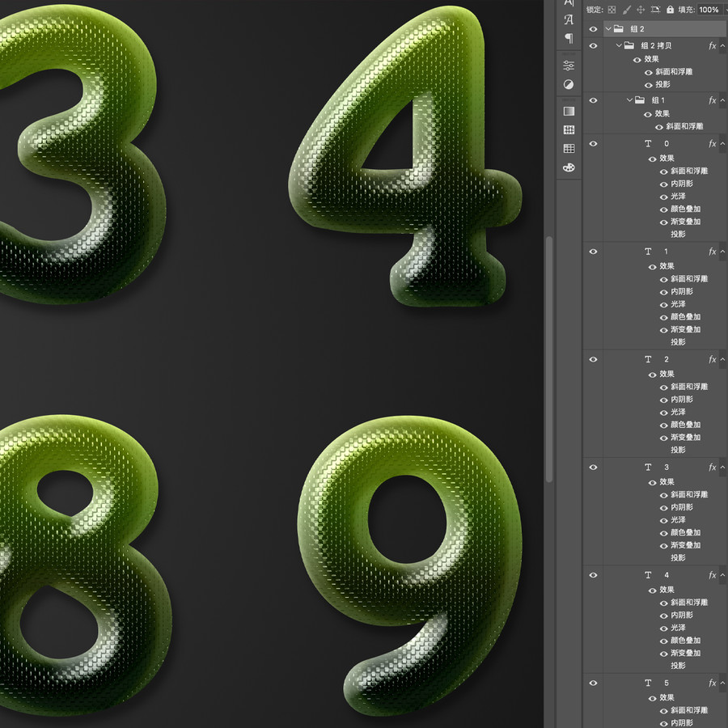Click the 填充 100% fill value field
The image size is (728, 728).
(x=709, y=10)
